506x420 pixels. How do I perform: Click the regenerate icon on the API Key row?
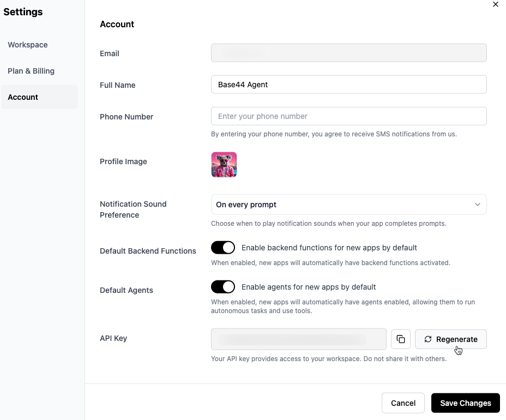[x=428, y=339]
